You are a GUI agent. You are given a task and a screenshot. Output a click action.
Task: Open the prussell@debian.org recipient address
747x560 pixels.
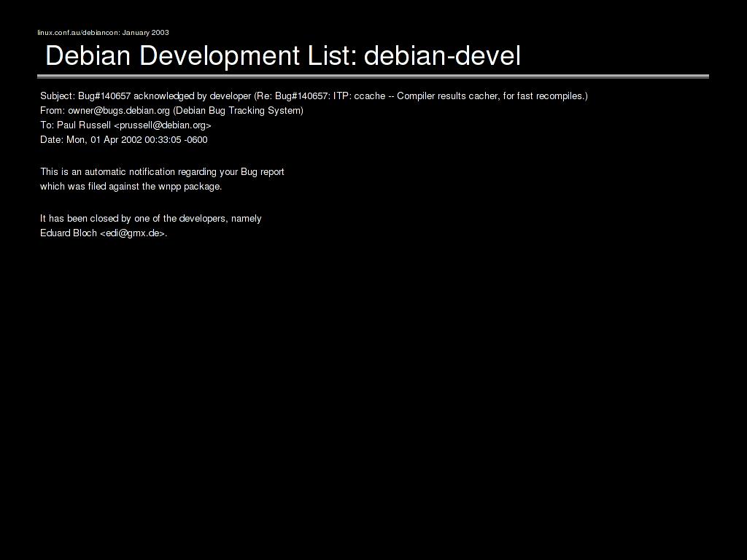pyautogui.click(x=163, y=125)
